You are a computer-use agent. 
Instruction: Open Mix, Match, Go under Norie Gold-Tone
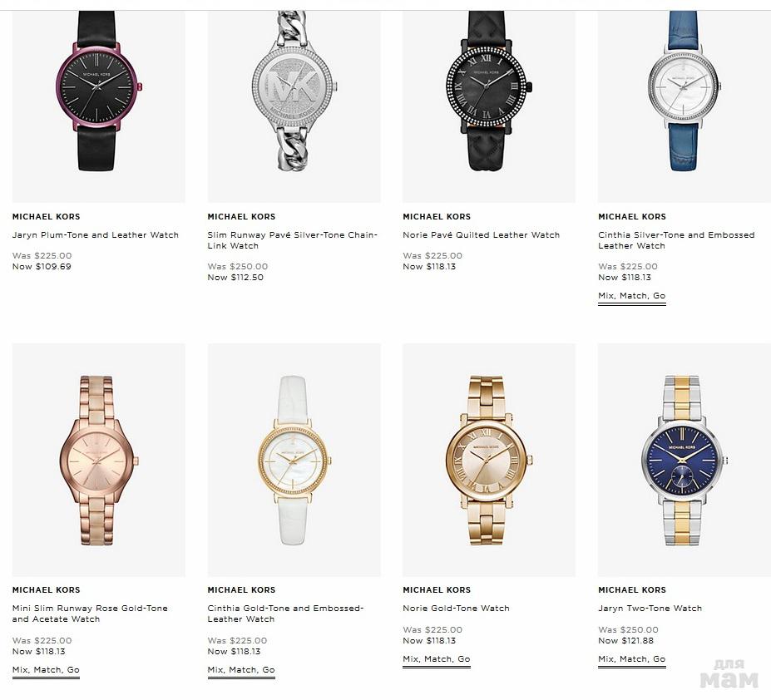click(x=437, y=659)
